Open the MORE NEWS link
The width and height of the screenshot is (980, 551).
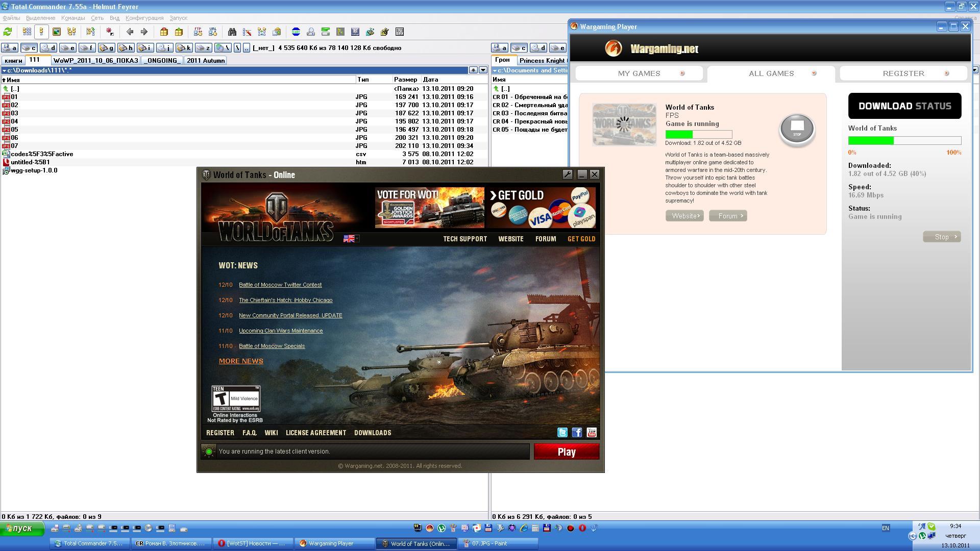pos(241,361)
